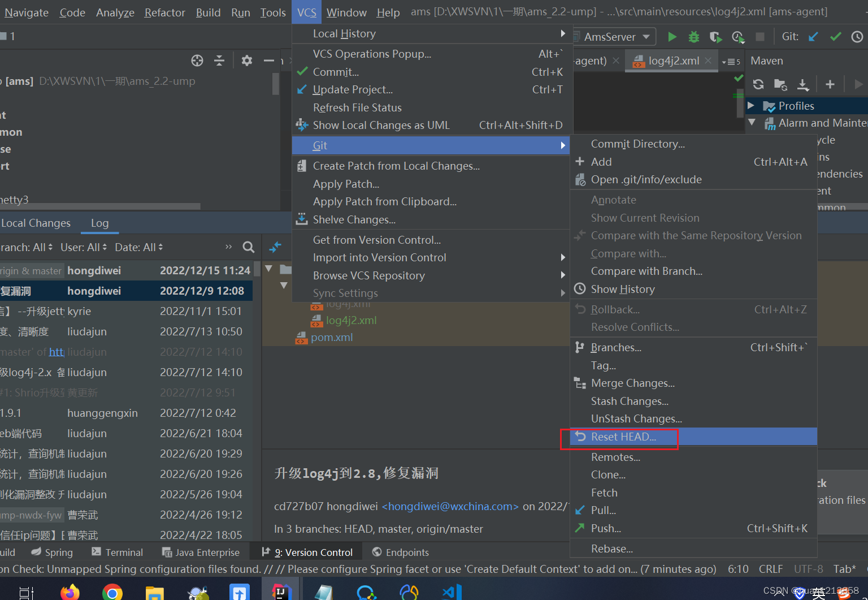The height and width of the screenshot is (600, 868).
Task: Expand the Profiles node in Maven
Action: click(751, 106)
